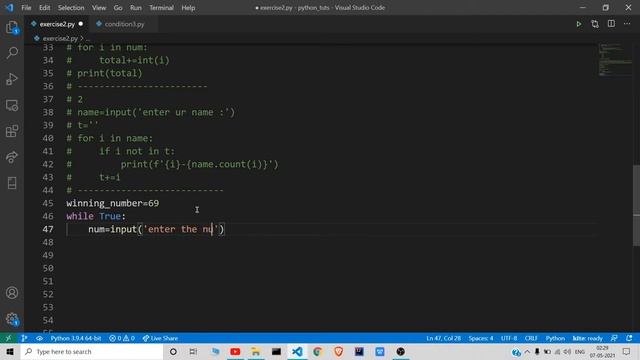
Task: Switch to exercise2.py tab
Action: pyautogui.click(x=57, y=24)
